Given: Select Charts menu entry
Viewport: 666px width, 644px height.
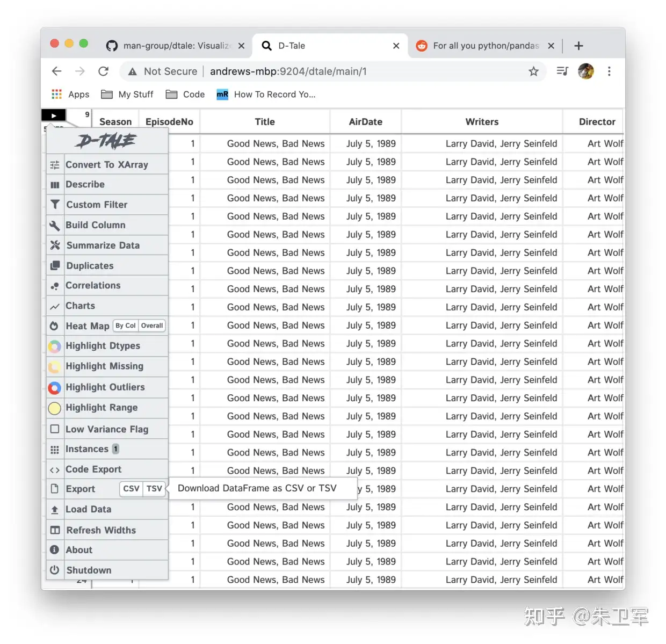Looking at the screenshot, I should [80, 306].
